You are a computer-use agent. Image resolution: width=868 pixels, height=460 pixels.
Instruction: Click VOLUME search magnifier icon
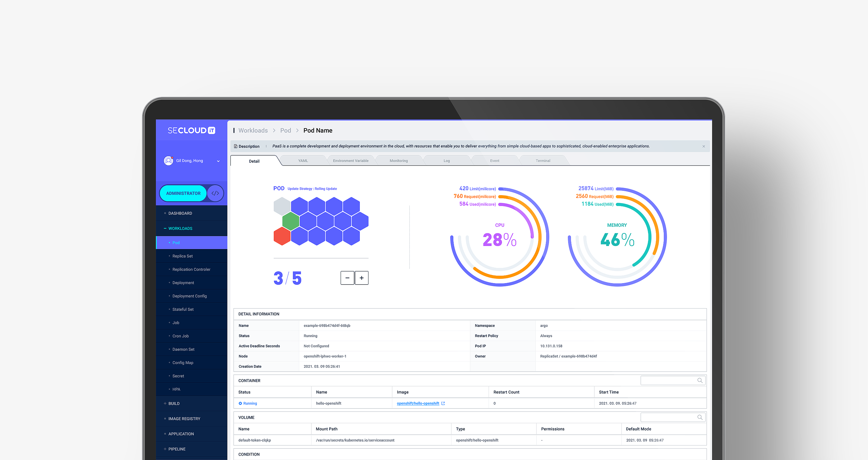point(700,417)
